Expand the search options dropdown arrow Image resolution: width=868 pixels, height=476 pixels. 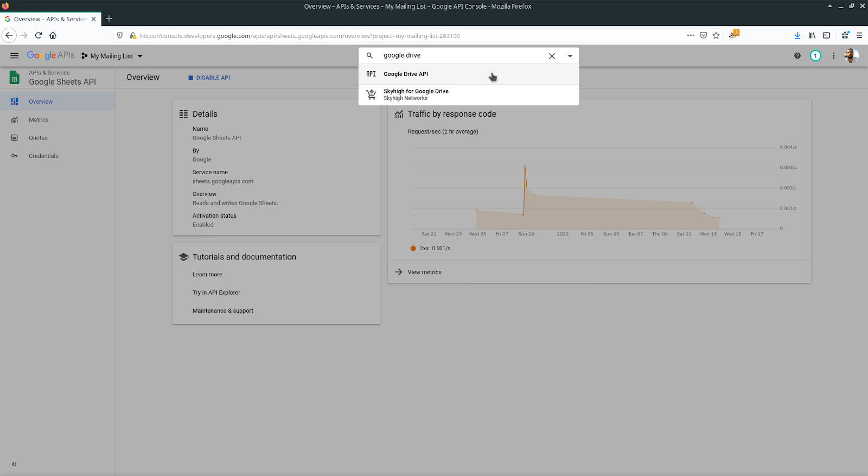(570, 56)
